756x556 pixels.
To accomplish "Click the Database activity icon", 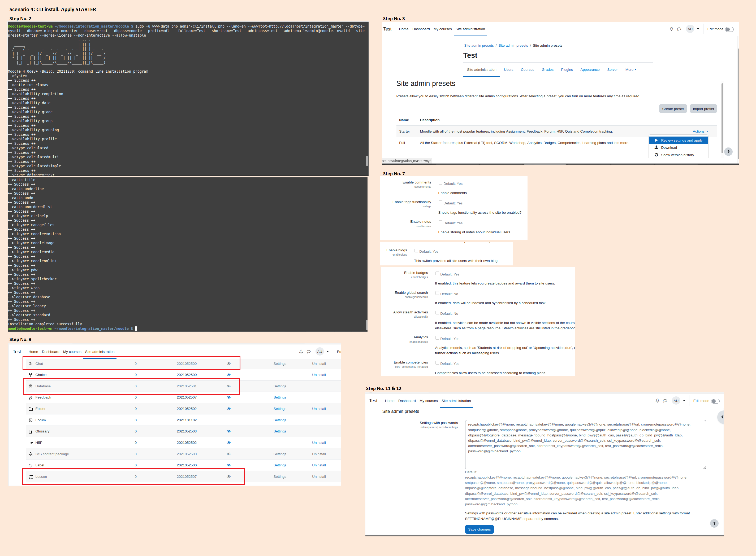I will coord(31,386).
